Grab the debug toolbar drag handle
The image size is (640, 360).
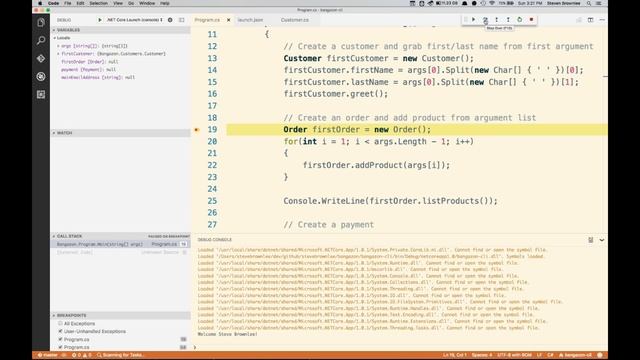465,20
